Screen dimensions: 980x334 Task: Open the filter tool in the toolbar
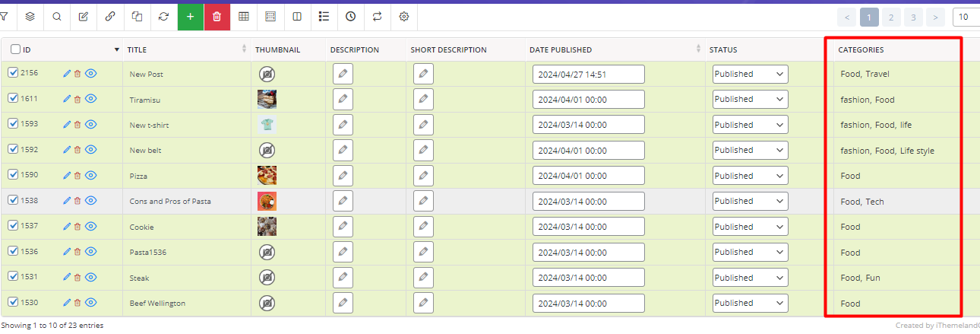[4, 16]
